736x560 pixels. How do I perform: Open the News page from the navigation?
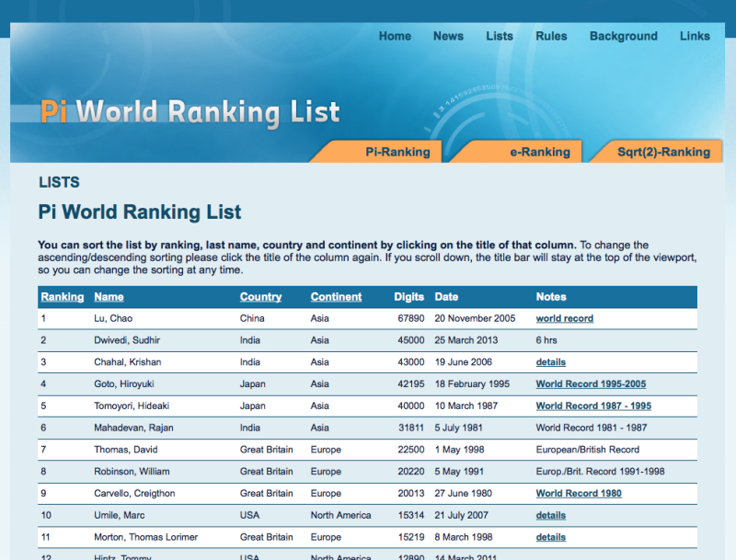448,37
